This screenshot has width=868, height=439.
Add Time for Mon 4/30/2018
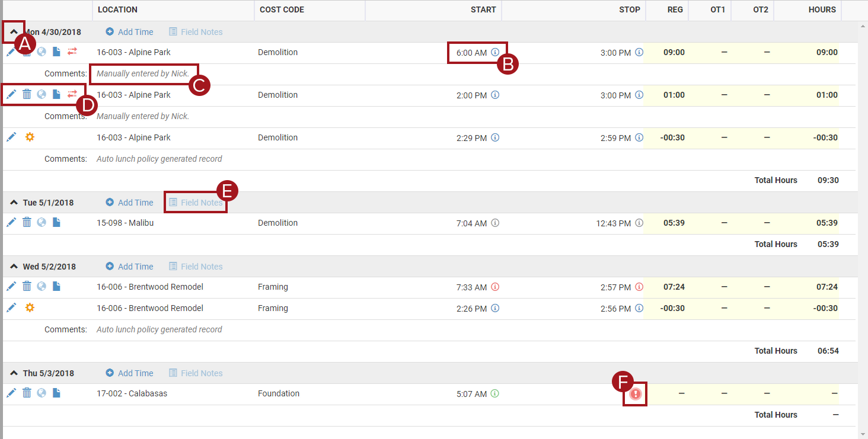129,32
